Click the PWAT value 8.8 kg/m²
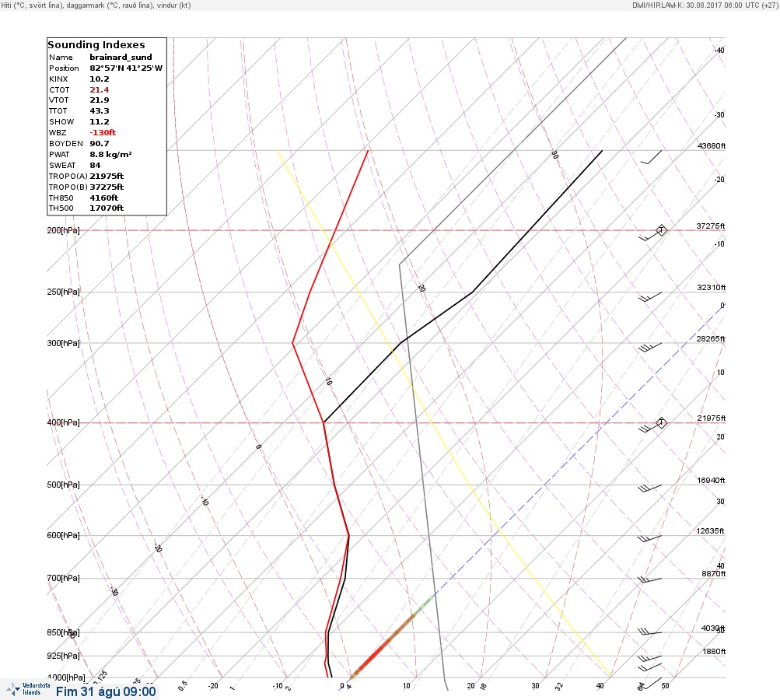The height and width of the screenshot is (700, 780). click(x=111, y=155)
